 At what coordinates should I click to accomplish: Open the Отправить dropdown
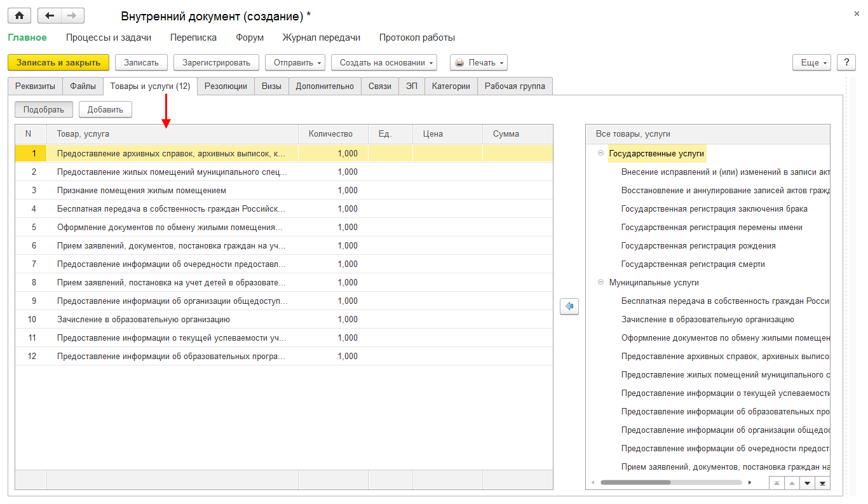click(295, 62)
